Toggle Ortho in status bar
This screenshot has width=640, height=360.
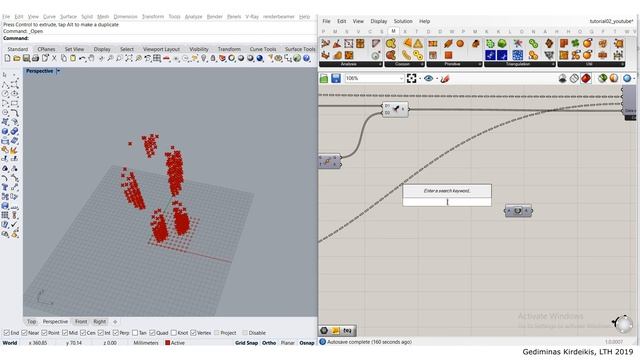pyautogui.click(x=269, y=343)
